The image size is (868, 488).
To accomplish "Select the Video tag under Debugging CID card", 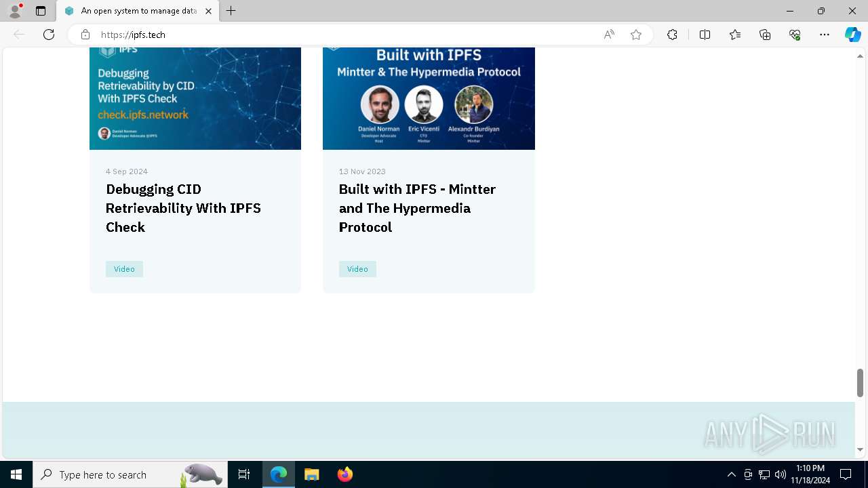I will [x=124, y=269].
